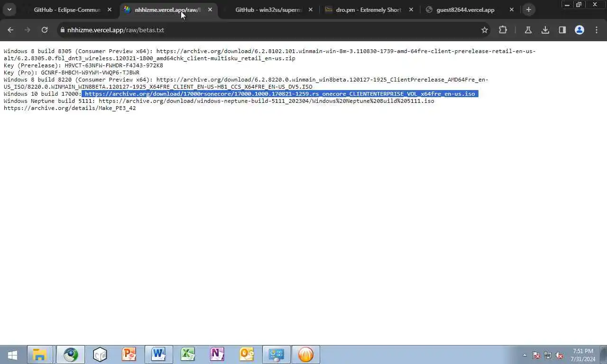Screen dimensions: 607x364
Task: Close the GitHub - win32ss tab
Action: [311, 9]
